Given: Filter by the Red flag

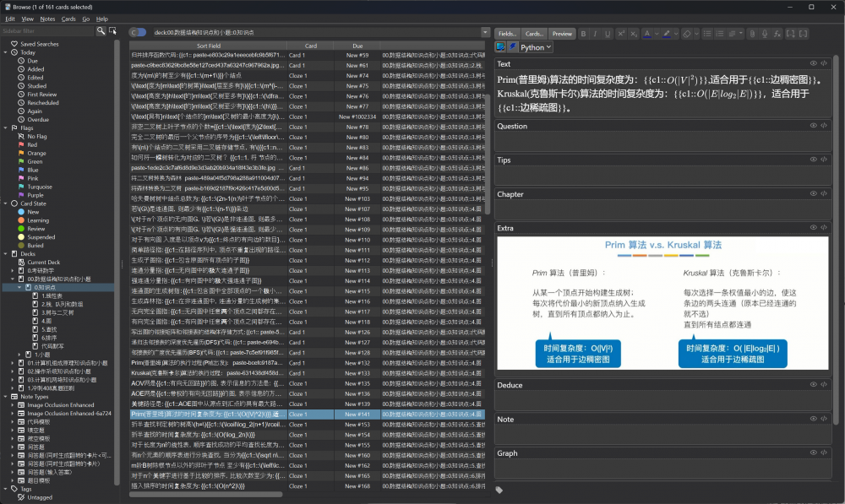Looking at the screenshot, I should 32,145.
